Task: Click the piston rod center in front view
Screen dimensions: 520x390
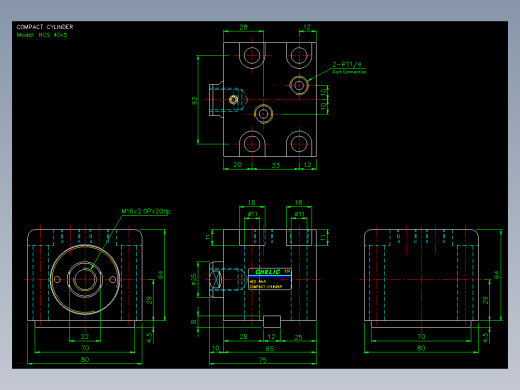Action: click(85, 279)
